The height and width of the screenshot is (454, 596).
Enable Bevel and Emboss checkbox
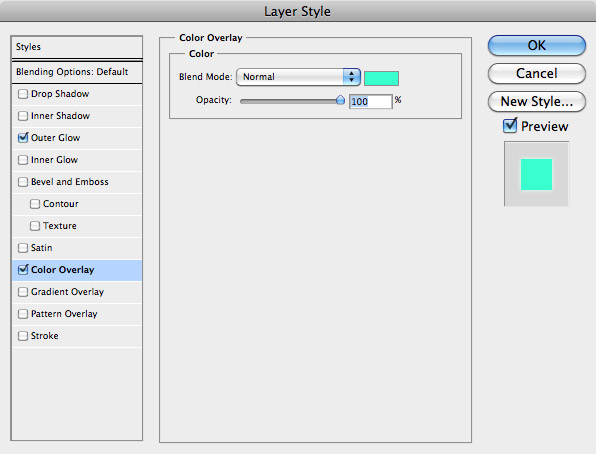coord(23,182)
